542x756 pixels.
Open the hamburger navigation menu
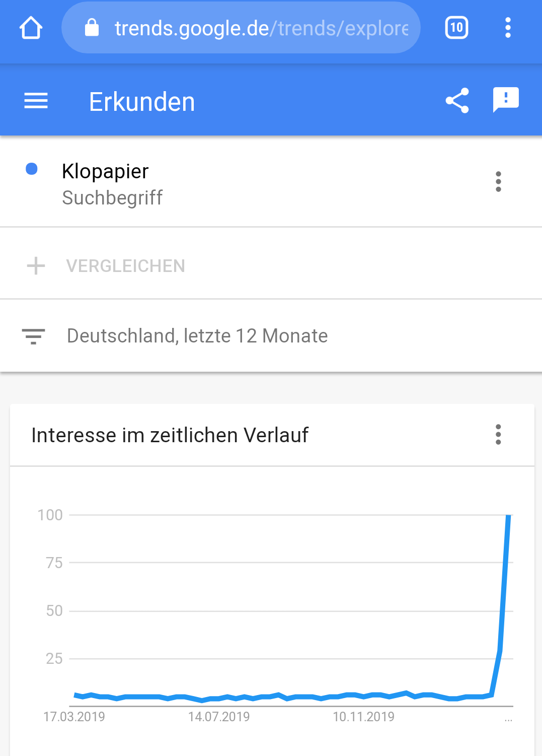[x=36, y=101]
